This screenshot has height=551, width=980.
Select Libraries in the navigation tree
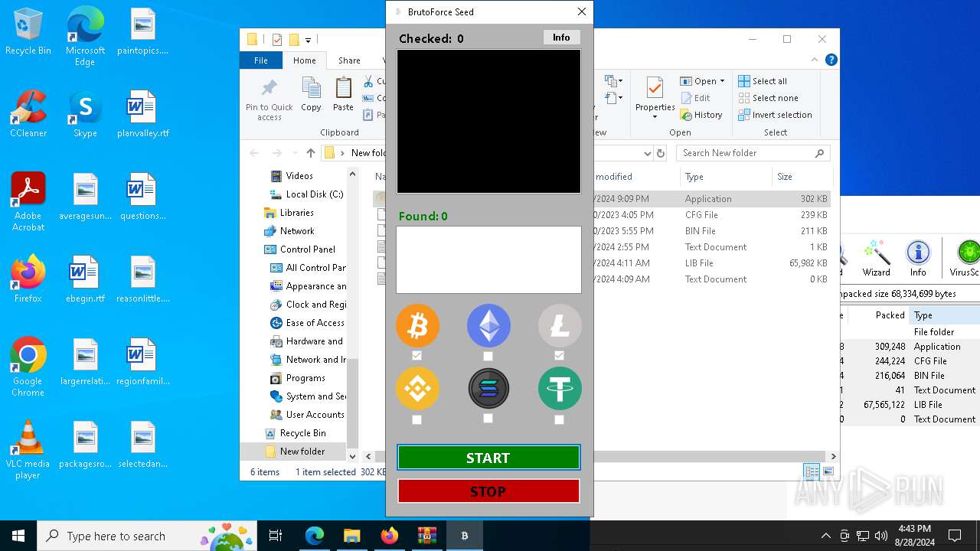(x=289, y=213)
